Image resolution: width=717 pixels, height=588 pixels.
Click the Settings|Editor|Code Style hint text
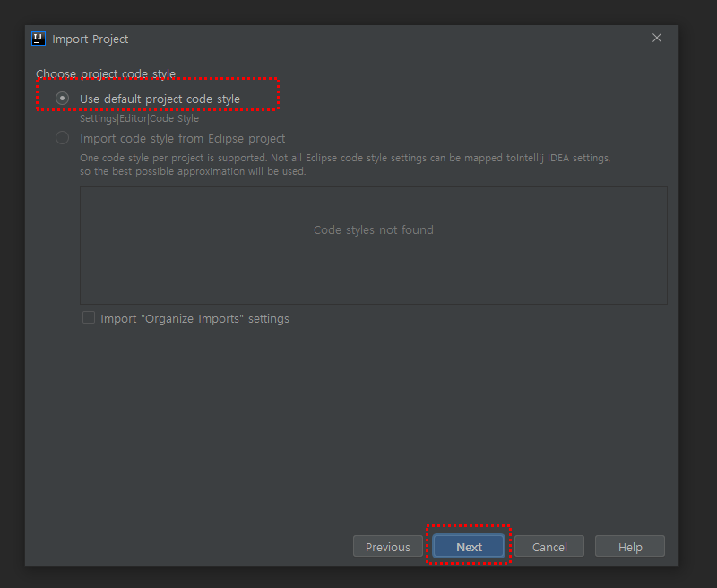pos(139,118)
